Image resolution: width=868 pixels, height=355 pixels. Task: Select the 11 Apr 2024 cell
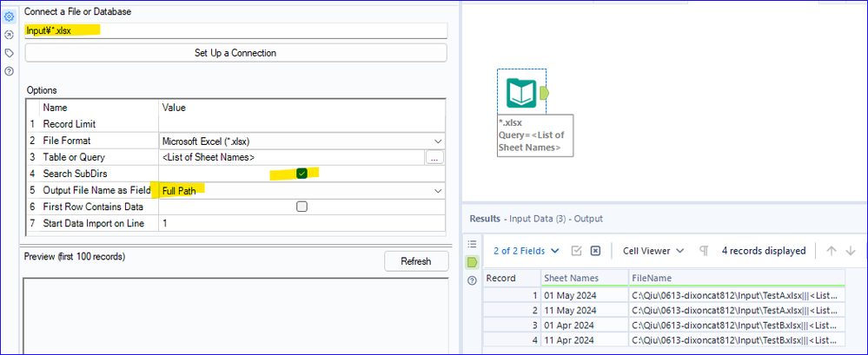pos(585,340)
